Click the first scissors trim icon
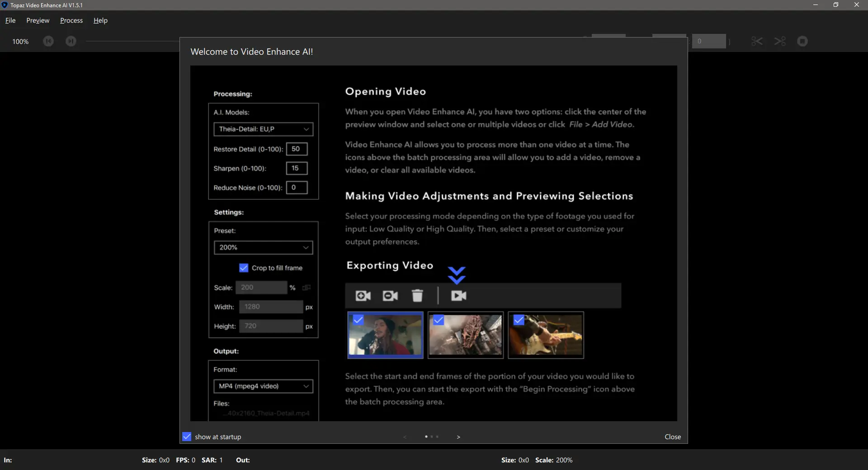 click(757, 41)
